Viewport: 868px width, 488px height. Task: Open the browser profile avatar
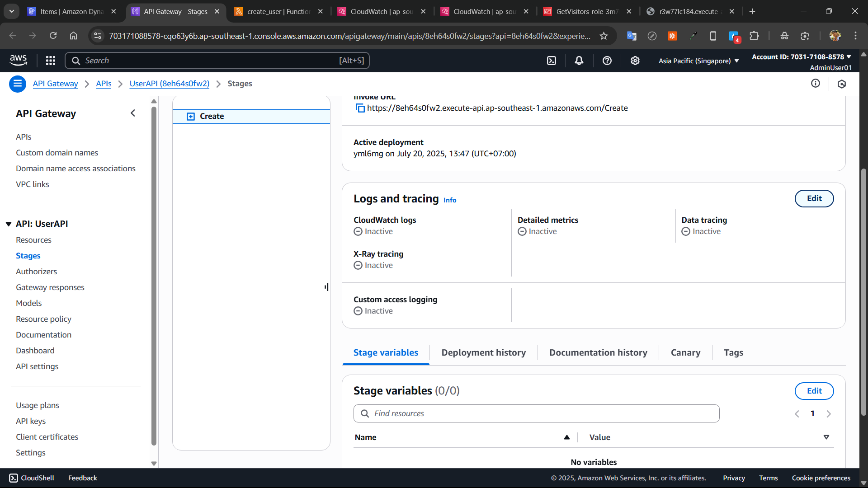click(835, 36)
